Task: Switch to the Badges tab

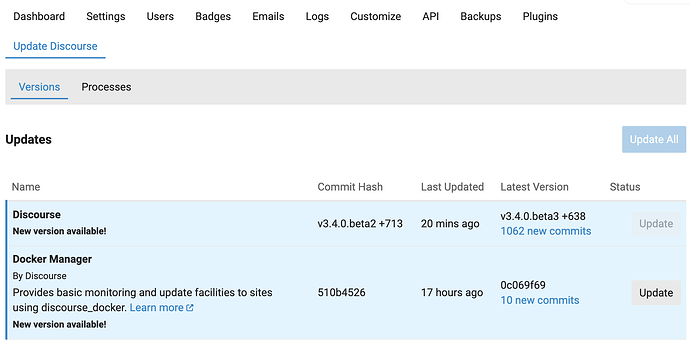Action: 213,16
